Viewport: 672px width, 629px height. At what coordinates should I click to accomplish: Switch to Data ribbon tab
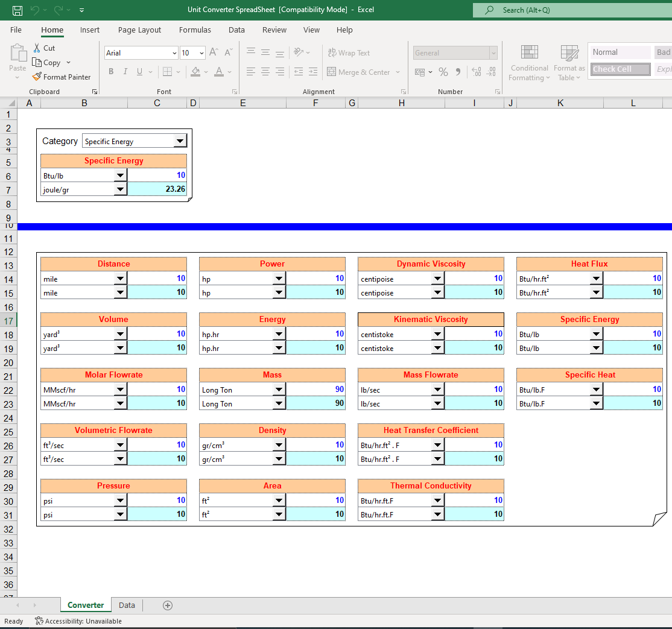(x=236, y=30)
